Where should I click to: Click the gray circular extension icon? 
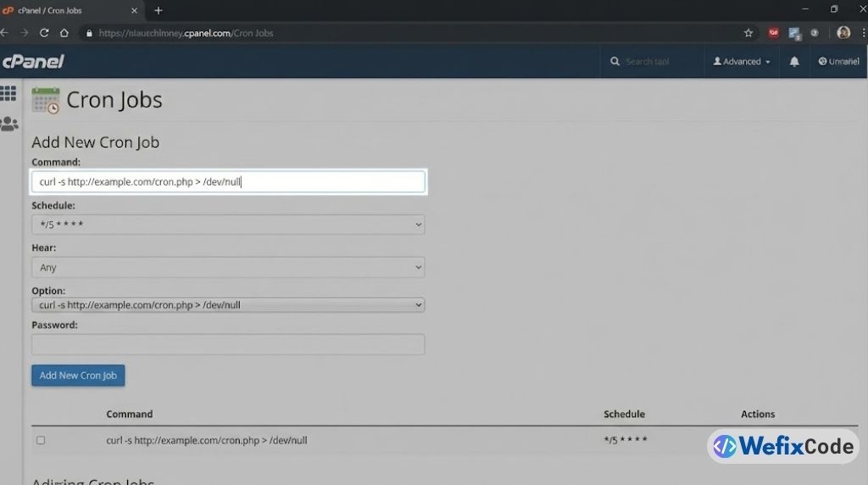(815, 33)
